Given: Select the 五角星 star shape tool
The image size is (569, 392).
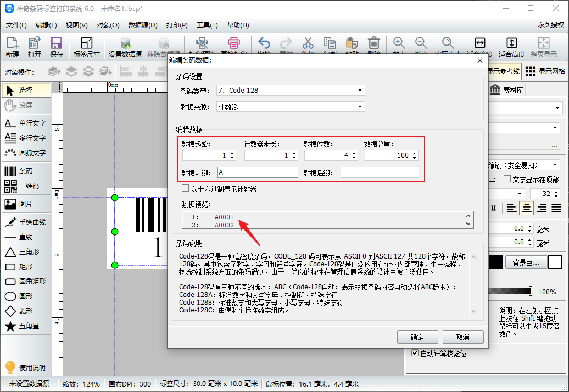Looking at the screenshot, I should pos(22,326).
